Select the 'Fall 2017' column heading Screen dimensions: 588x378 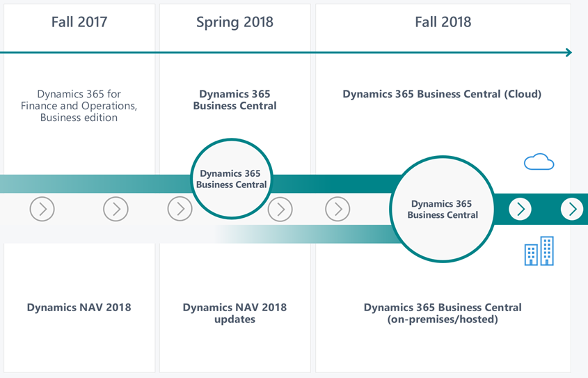pos(79,22)
